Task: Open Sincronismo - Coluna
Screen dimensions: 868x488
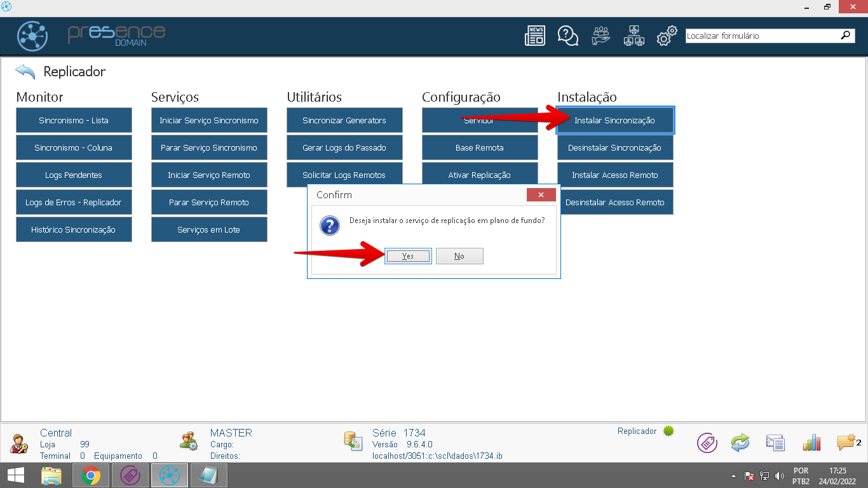Action: point(74,147)
